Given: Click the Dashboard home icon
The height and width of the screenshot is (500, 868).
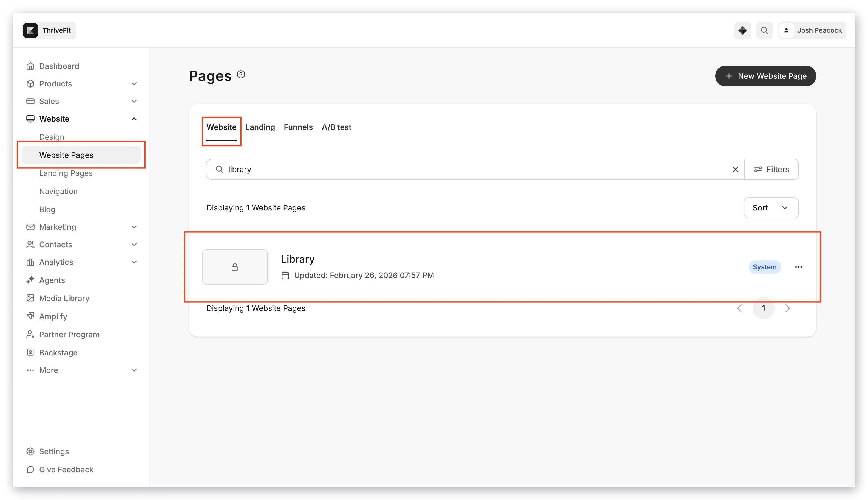Looking at the screenshot, I should pos(30,66).
